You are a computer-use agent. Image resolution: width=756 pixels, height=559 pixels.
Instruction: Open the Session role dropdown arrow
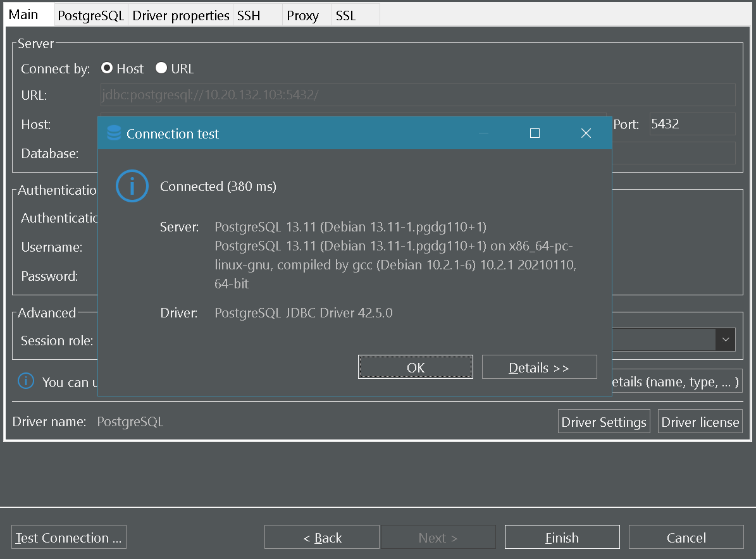tap(725, 340)
